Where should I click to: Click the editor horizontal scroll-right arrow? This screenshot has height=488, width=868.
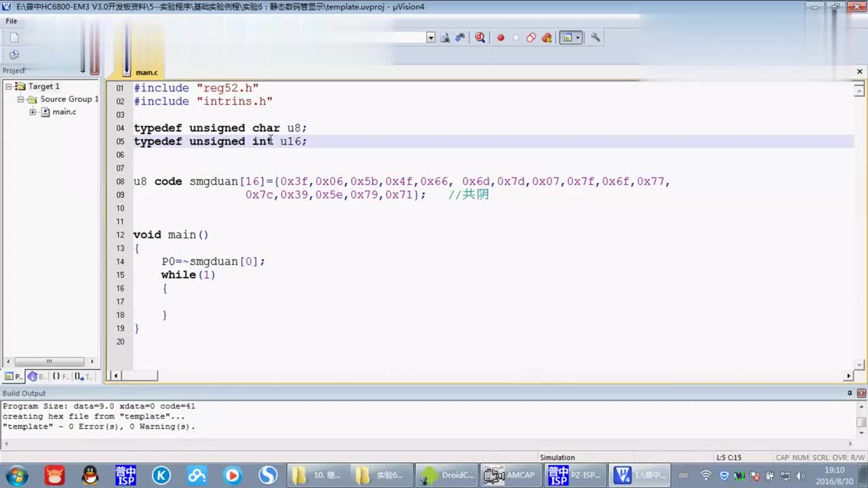pos(849,375)
